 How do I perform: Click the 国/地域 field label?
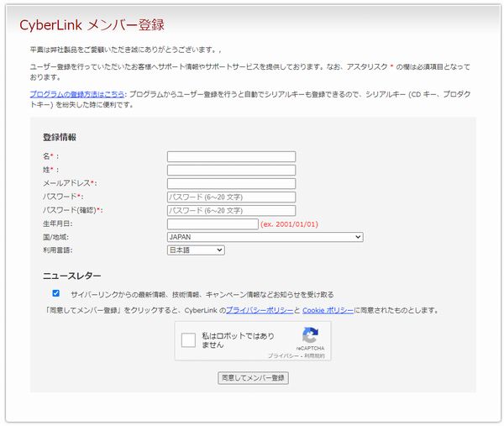[x=56, y=237]
